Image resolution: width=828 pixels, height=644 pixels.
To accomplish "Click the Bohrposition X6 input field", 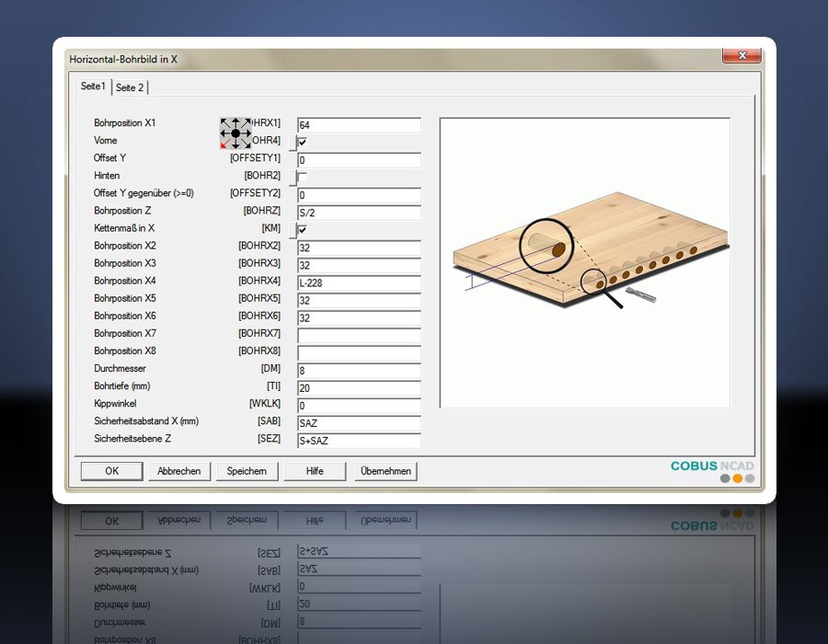I will click(359, 317).
